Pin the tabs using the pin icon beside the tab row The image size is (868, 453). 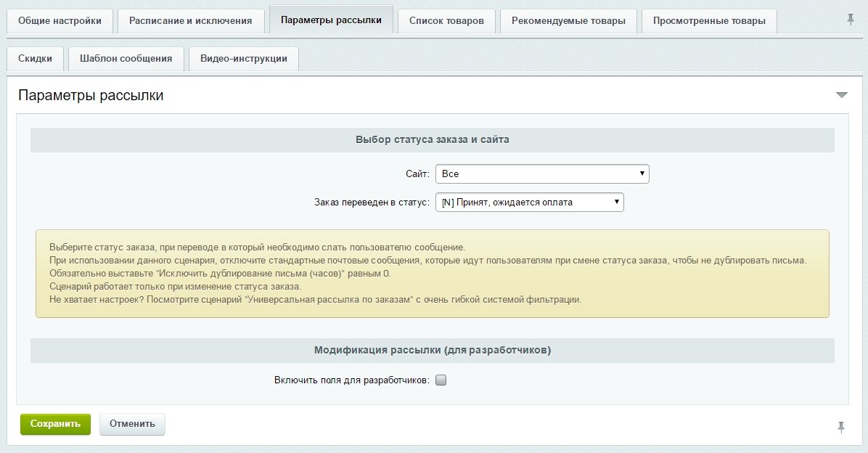click(851, 20)
